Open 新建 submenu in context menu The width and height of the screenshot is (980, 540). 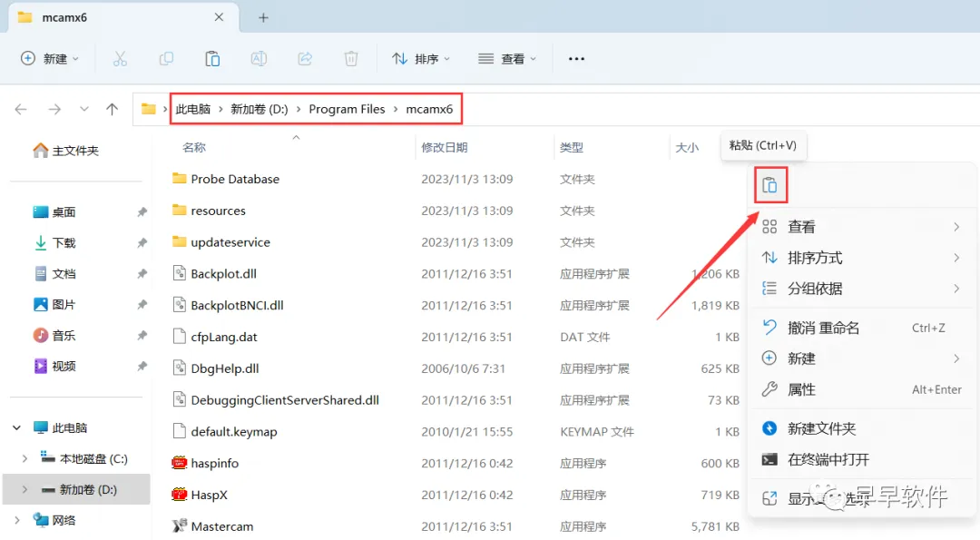pyautogui.click(x=861, y=358)
